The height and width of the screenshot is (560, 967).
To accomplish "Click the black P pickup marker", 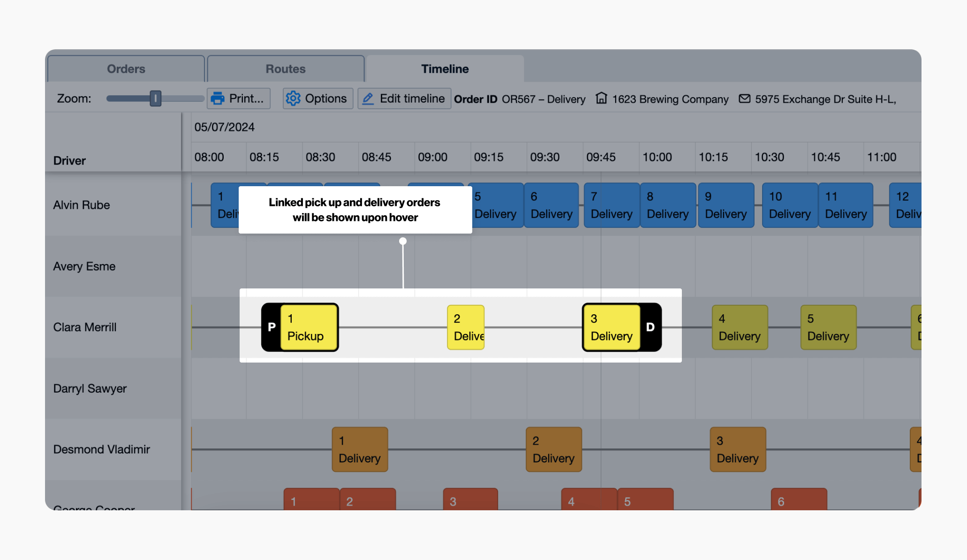I will (271, 327).
